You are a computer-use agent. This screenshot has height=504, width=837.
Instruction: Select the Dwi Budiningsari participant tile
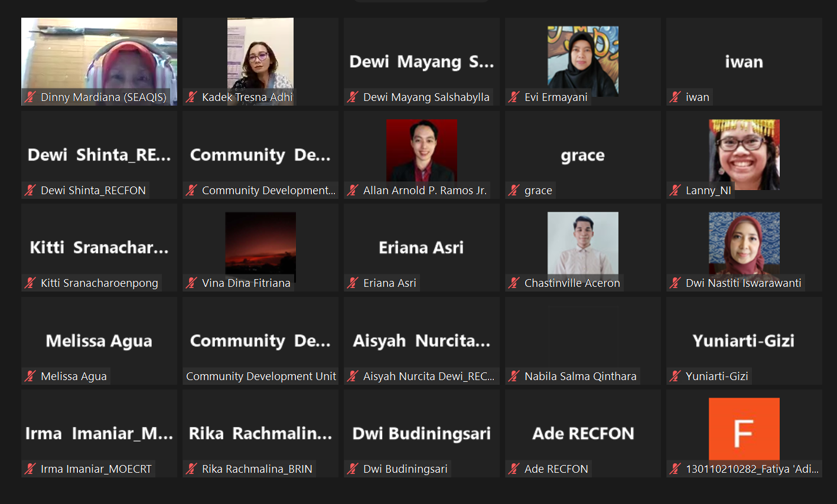(422, 433)
